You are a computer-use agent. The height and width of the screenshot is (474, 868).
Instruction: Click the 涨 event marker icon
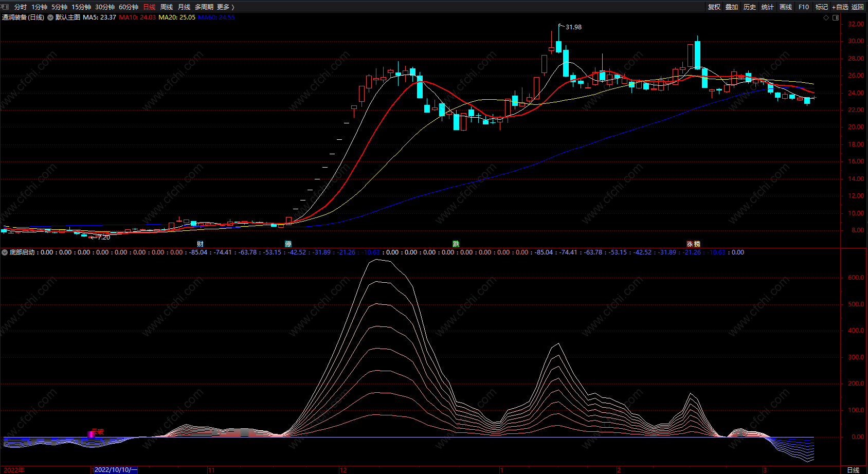(690, 244)
